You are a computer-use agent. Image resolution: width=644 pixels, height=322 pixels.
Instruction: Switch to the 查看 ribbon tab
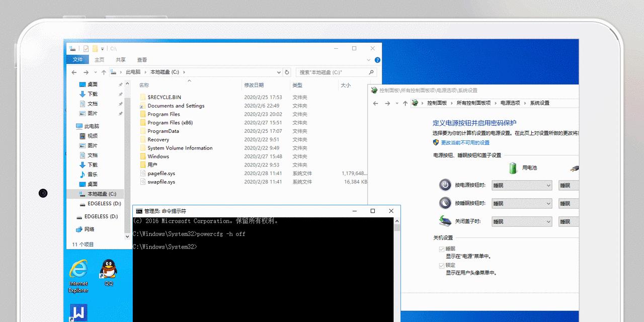(x=142, y=59)
